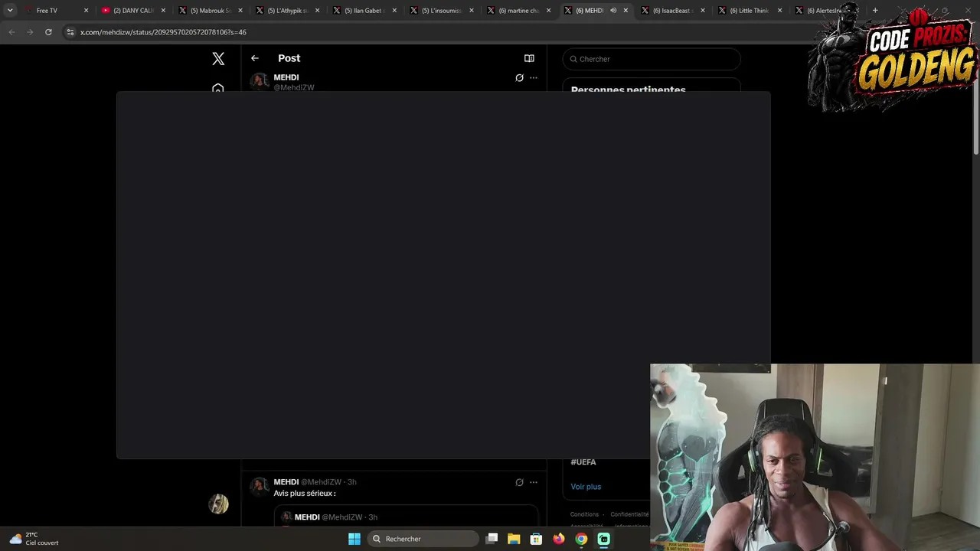Click the browser forward navigation arrow
This screenshot has width=980, height=551.
30,32
